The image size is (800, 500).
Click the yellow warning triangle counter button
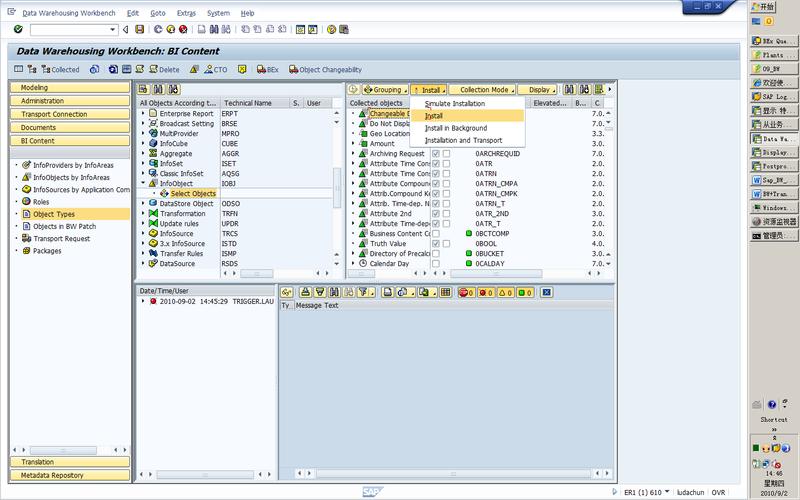click(505, 292)
